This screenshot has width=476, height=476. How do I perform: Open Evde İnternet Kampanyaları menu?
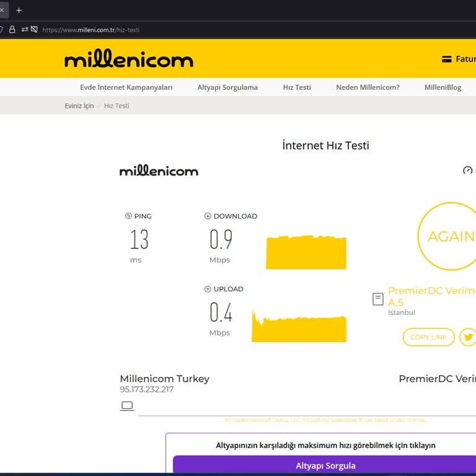point(126,87)
